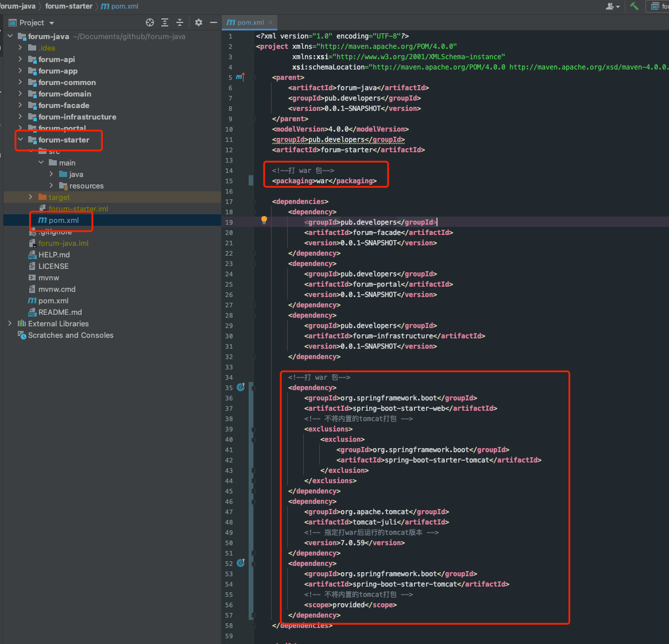This screenshot has height=644, width=669.
Task: Select the resources folder
Action: click(86, 186)
